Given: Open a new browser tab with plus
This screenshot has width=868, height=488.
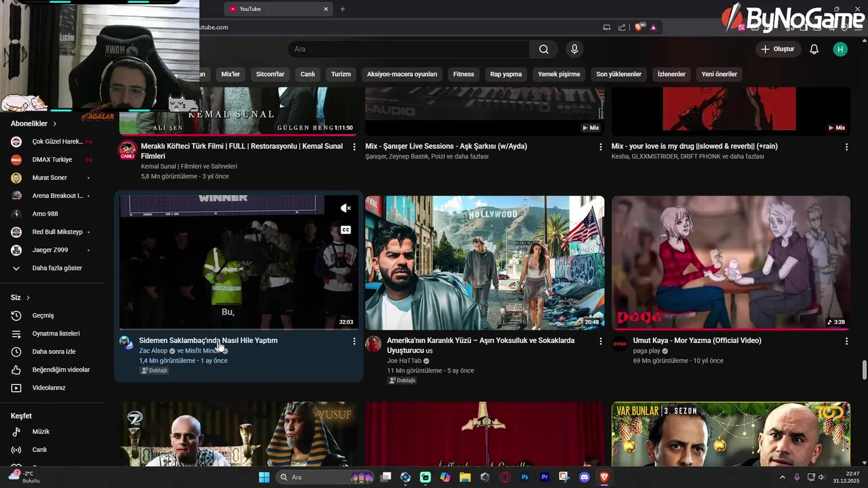Looking at the screenshot, I should pos(342,9).
